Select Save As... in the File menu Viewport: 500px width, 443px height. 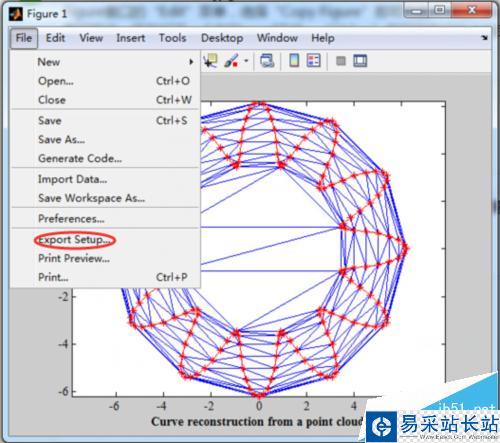[106, 139]
